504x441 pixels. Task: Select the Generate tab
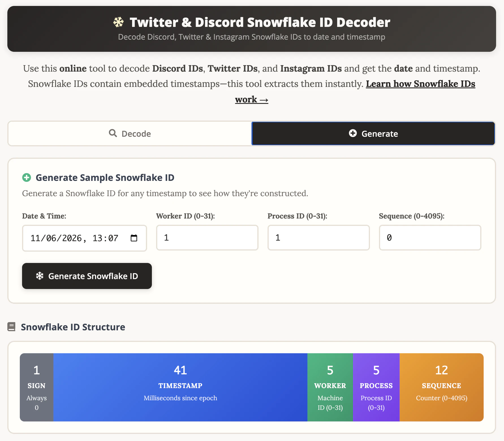tap(373, 134)
